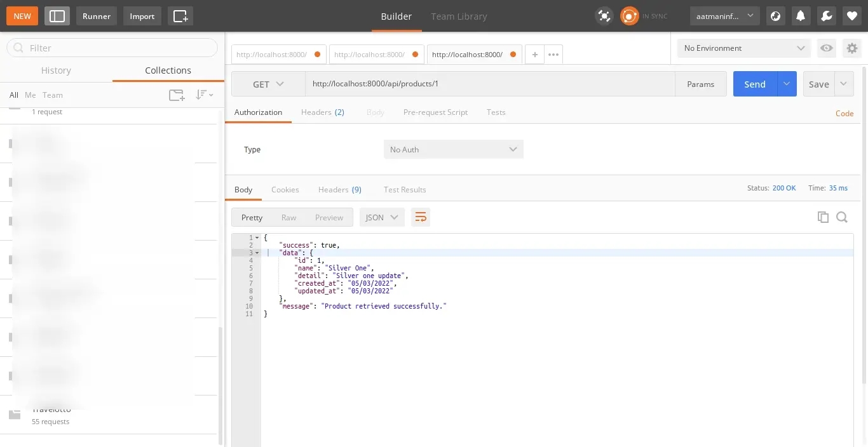
Task: Search within the response body
Action: (842, 217)
